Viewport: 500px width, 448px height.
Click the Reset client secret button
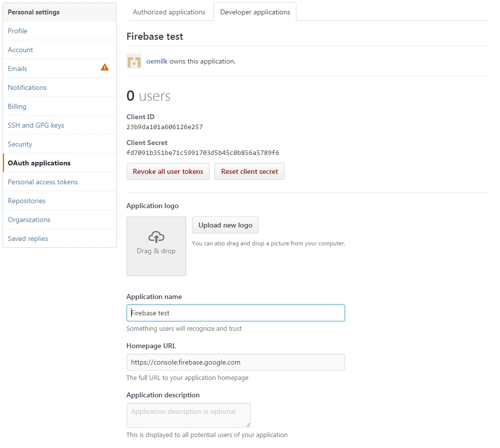coord(249,171)
